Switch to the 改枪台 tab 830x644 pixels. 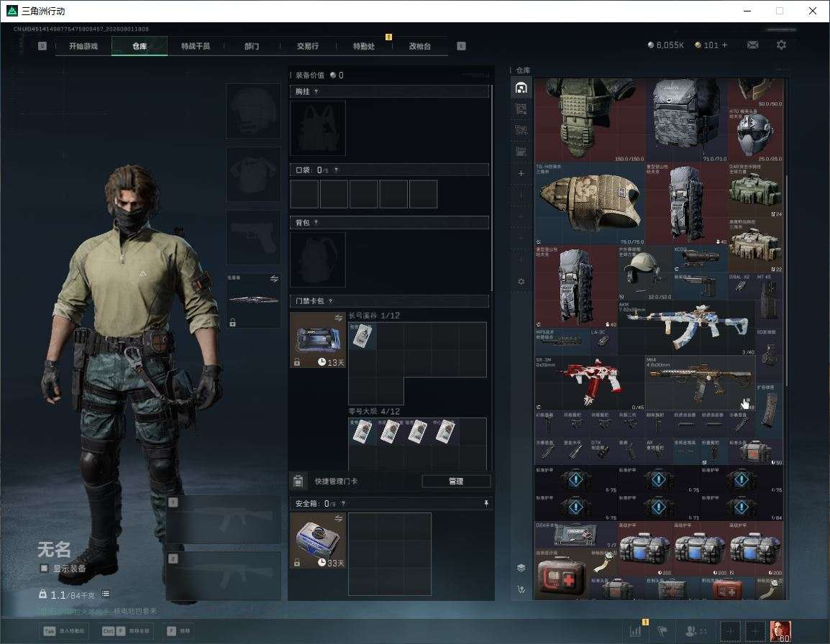click(x=420, y=46)
